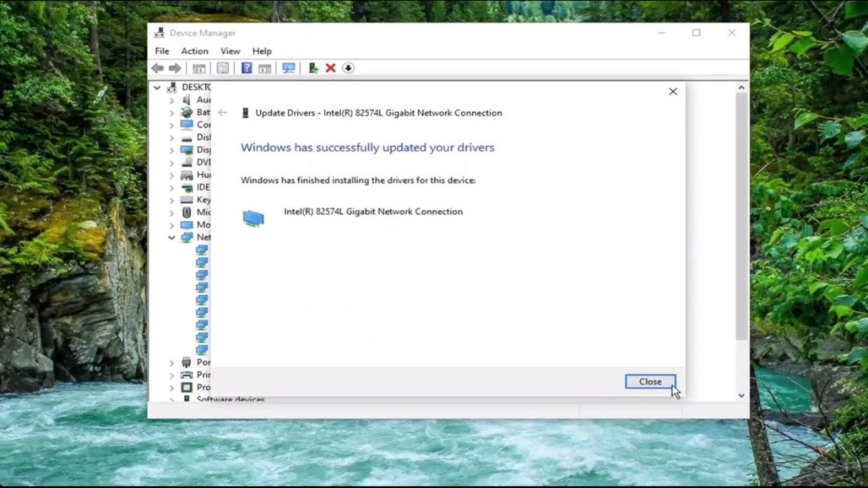Viewport: 868px width, 488px height.
Task: Open the File menu
Action: pos(162,51)
